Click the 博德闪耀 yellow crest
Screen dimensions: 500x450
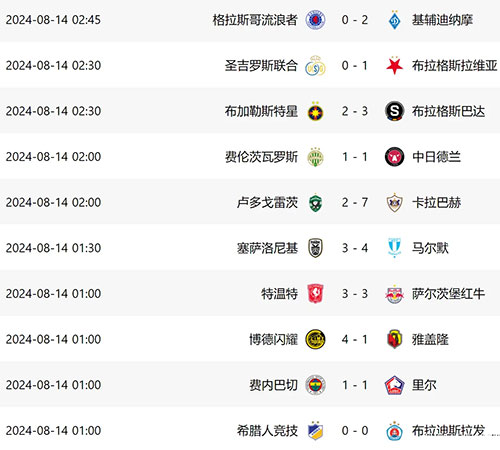[315, 339]
